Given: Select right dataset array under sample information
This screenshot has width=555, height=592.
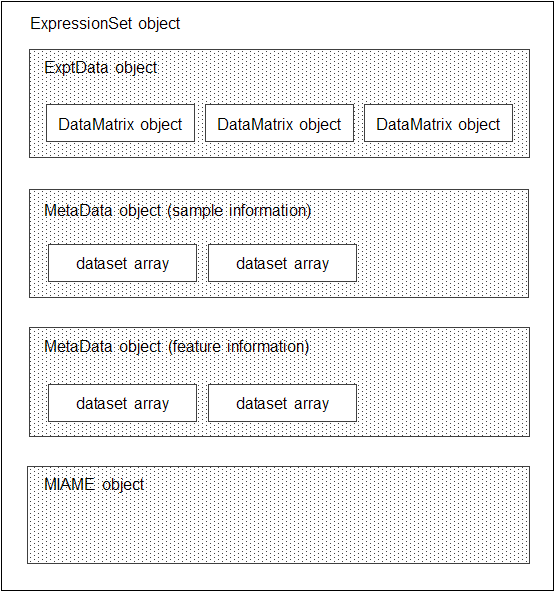Looking at the screenshot, I should (x=282, y=263).
